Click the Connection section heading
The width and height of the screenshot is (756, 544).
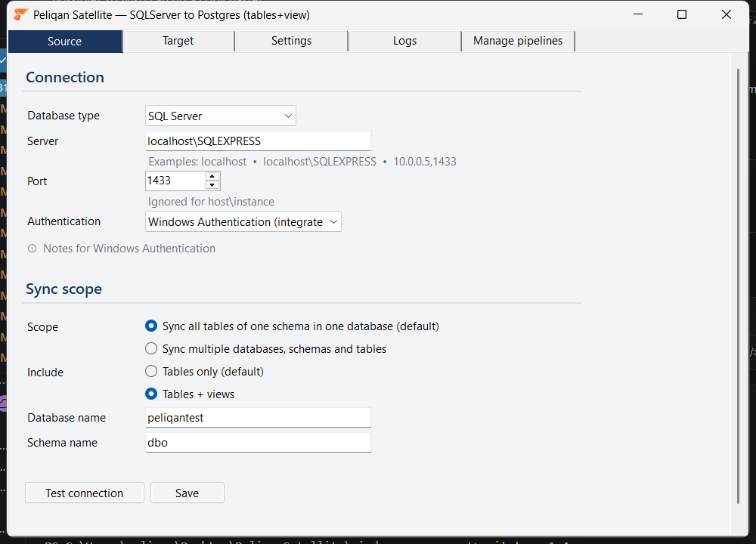point(65,77)
